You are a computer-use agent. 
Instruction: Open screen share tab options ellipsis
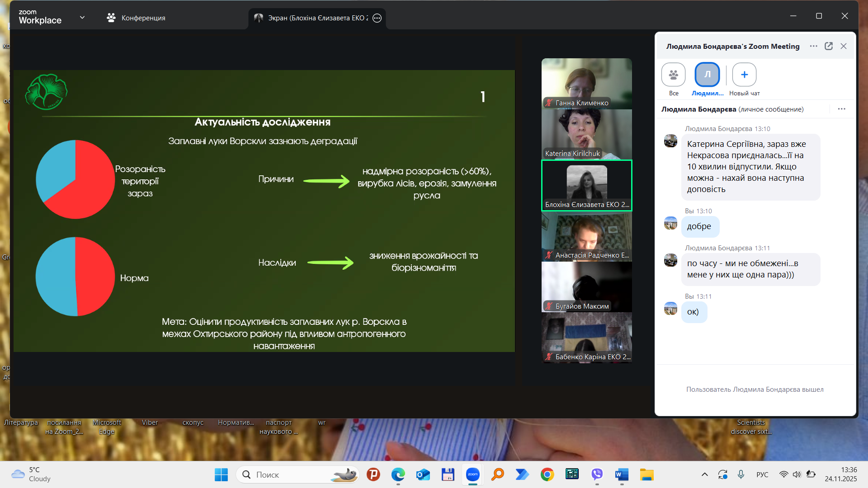pos(377,18)
